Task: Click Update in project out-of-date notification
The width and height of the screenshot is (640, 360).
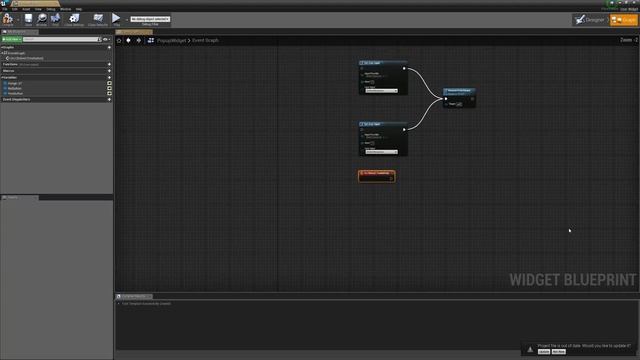Action: [544, 352]
